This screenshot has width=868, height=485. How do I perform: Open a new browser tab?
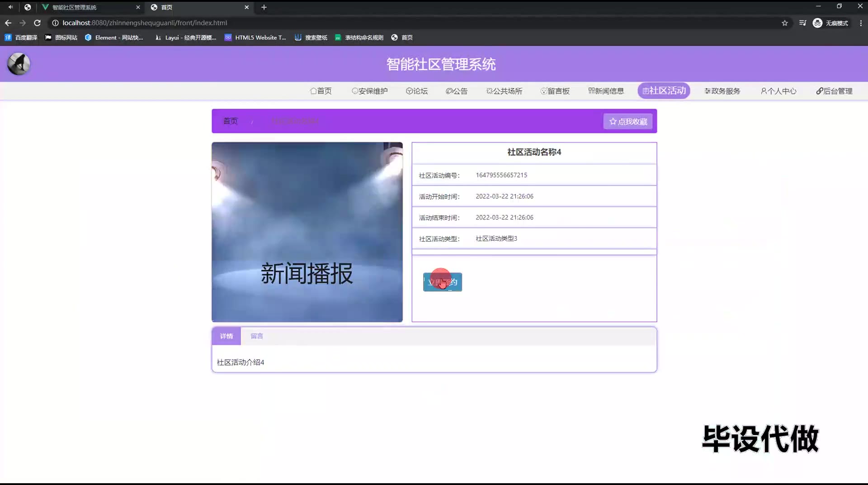264,7
